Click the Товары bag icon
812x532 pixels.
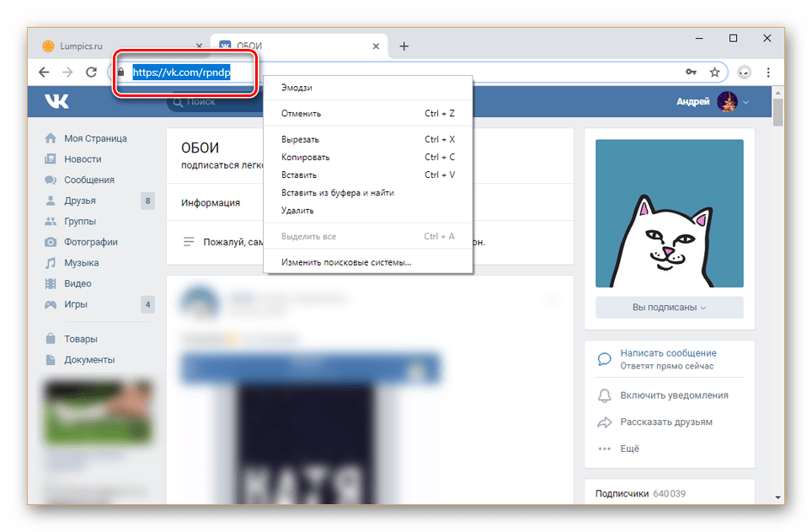click(51, 339)
